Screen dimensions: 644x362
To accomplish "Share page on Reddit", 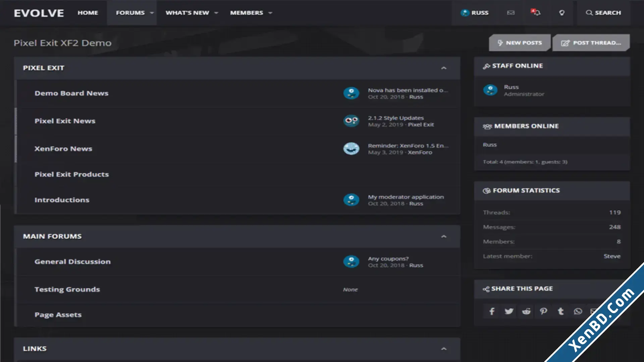I will pyautogui.click(x=526, y=311).
